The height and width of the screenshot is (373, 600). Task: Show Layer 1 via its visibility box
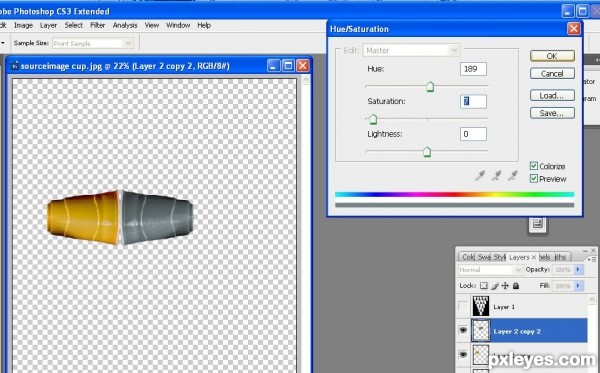463,306
